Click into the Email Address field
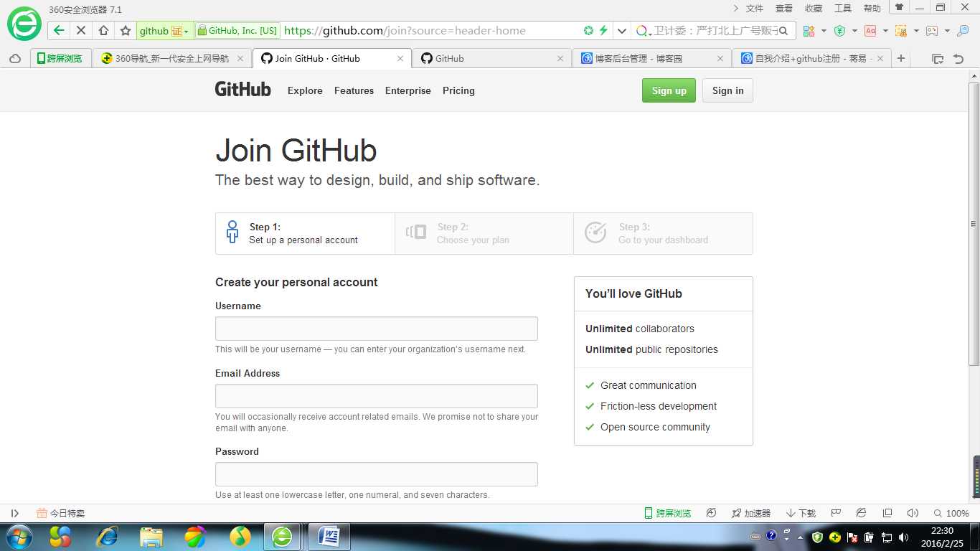This screenshot has height=551, width=980. point(377,396)
